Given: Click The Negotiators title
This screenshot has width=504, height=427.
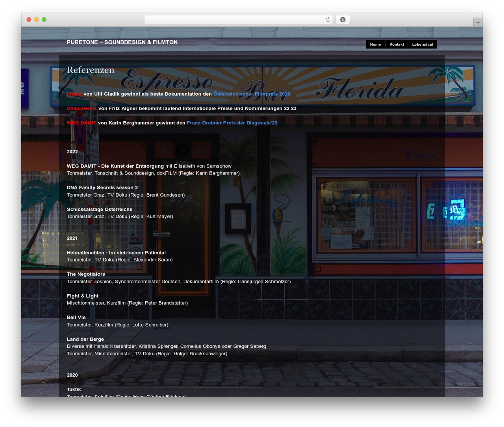Looking at the screenshot, I should pyautogui.click(x=86, y=274).
